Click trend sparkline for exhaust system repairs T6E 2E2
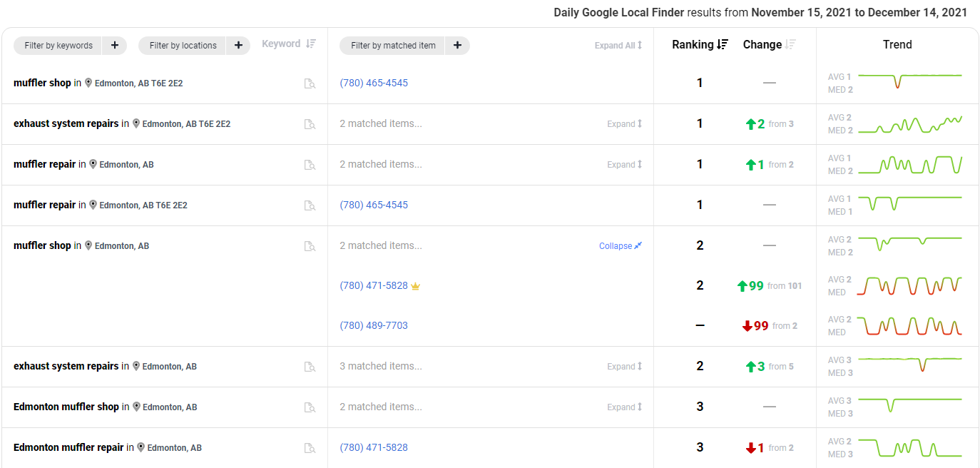 point(909,124)
